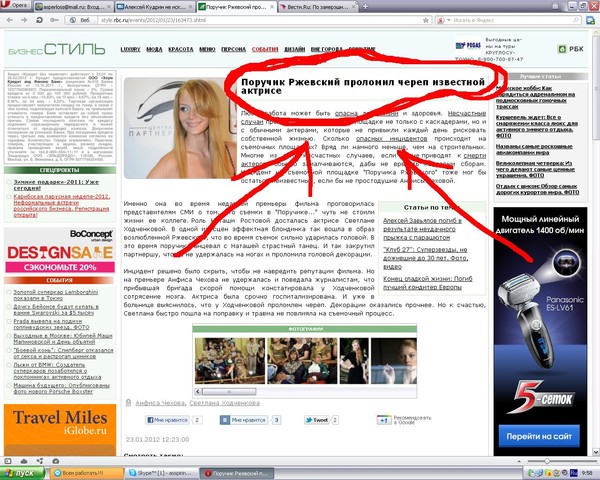Screen dimensions: 600x480
Task: Click the Анфиса Чехова tag link
Action: (160, 403)
